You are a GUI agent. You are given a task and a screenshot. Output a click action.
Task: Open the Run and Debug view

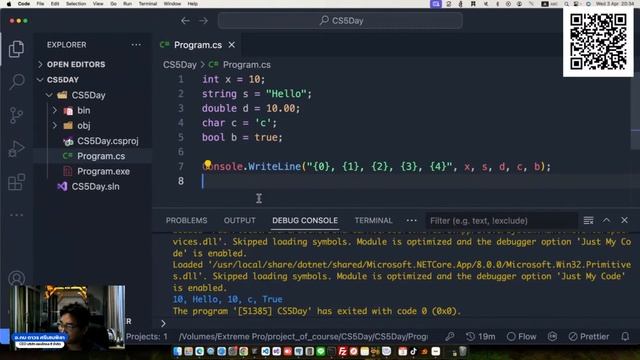click(x=16, y=149)
